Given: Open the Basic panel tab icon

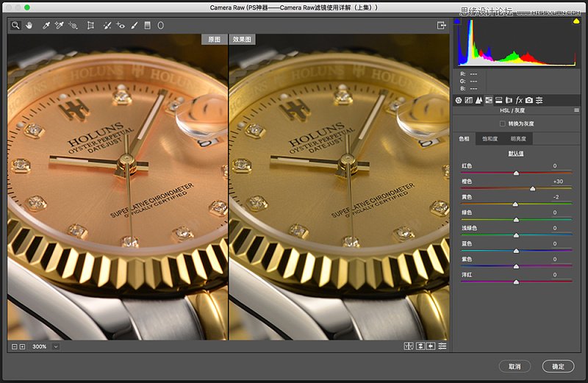Looking at the screenshot, I should click(x=458, y=100).
